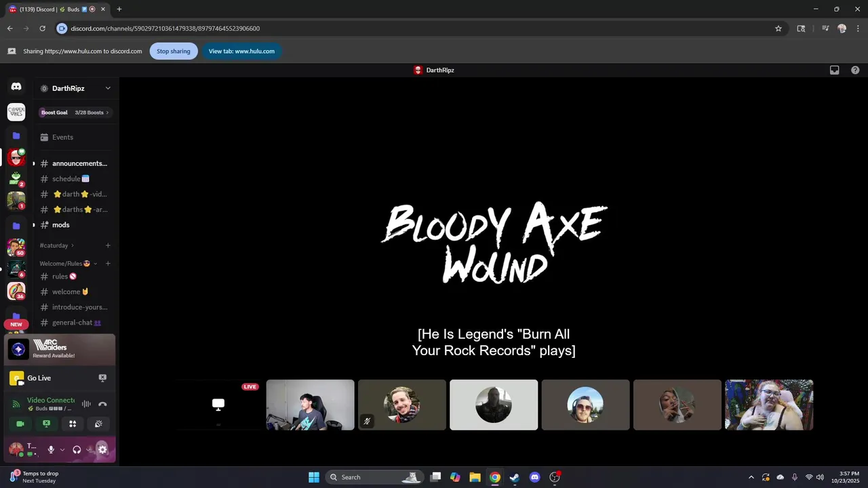Open Video Connected status details
The image size is (868, 488).
[51, 400]
